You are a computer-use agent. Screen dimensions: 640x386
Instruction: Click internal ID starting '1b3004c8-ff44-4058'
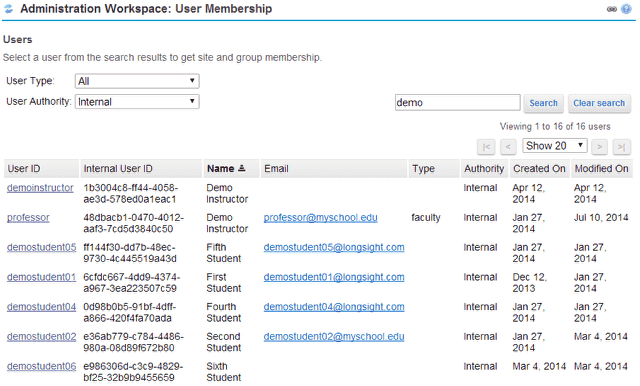click(131, 193)
